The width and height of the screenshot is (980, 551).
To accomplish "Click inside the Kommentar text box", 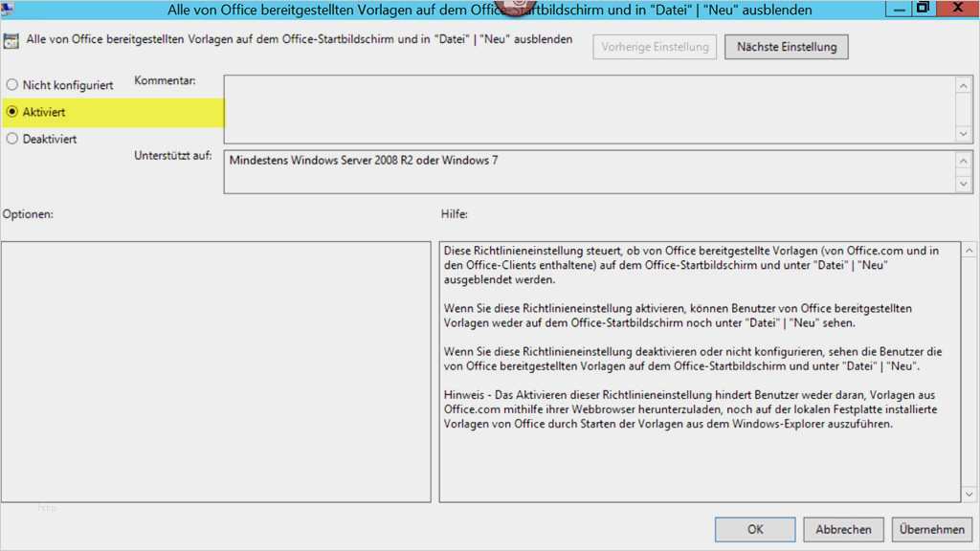I will pos(590,109).
